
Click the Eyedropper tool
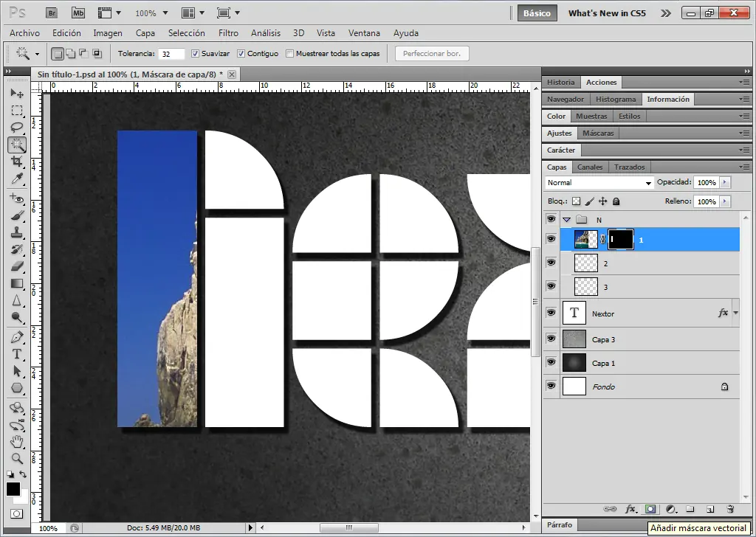tap(17, 179)
